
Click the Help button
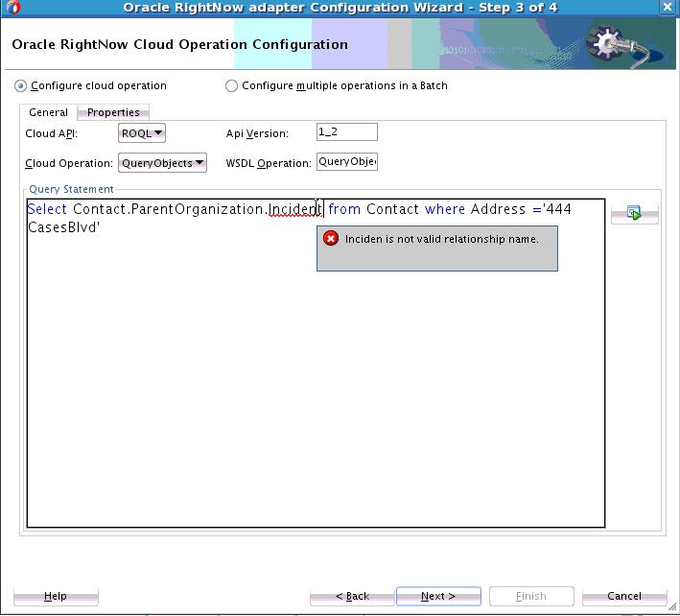56,596
